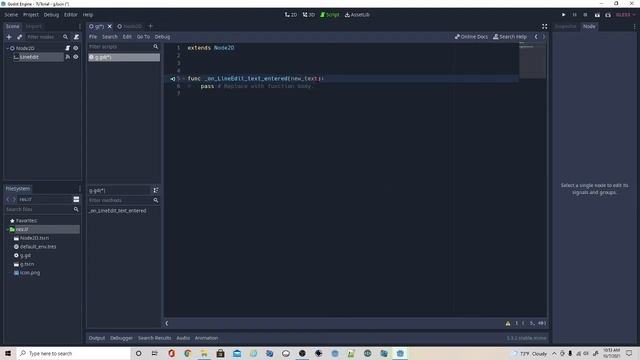Open the AssetLib workspace
640x360 pixels.
point(357,15)
